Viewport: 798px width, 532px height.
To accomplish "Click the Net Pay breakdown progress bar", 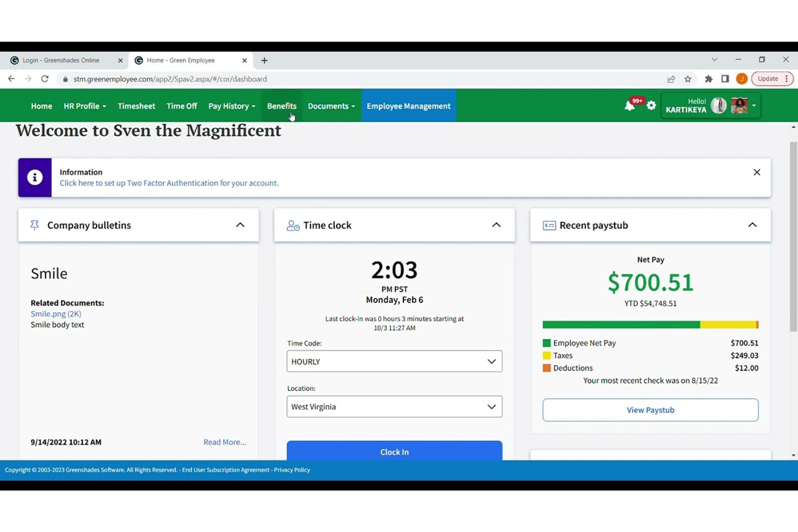I will [x=650, y=324].
